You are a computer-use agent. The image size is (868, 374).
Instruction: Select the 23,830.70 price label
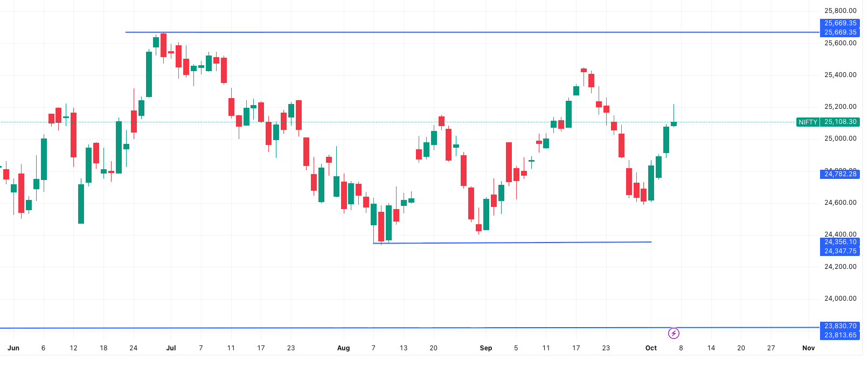[840, 326]
